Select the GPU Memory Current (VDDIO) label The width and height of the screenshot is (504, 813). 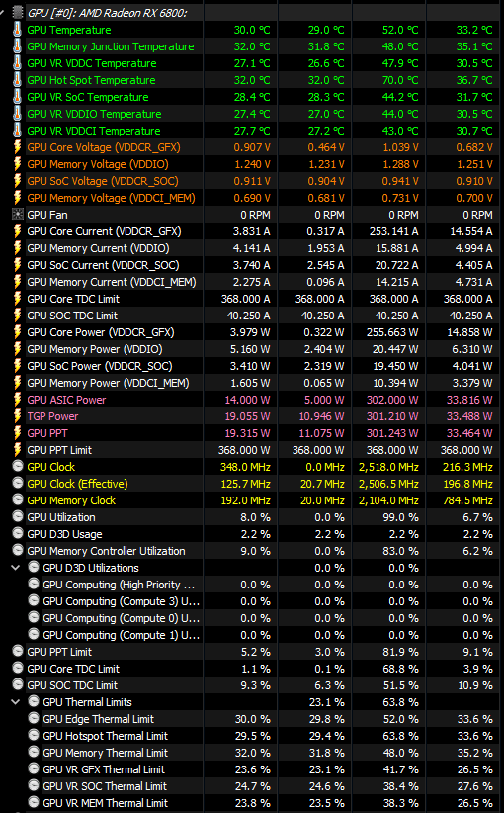click(x=99, y=248)
